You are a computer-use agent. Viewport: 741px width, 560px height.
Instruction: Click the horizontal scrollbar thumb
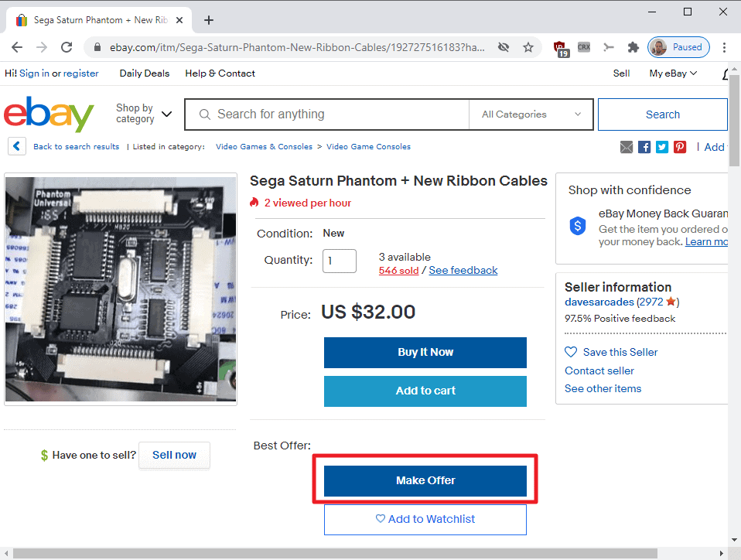[335, 553]
